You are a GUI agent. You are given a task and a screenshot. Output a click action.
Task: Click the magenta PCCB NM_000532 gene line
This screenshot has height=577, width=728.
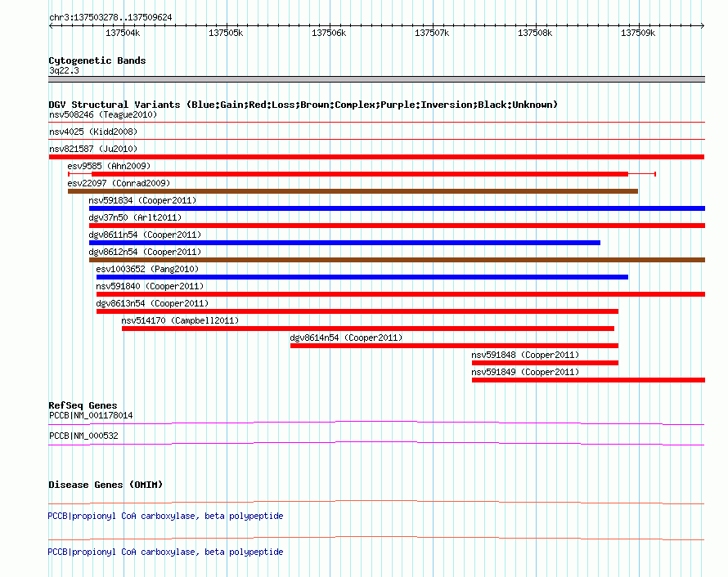[x=376, y=444]
